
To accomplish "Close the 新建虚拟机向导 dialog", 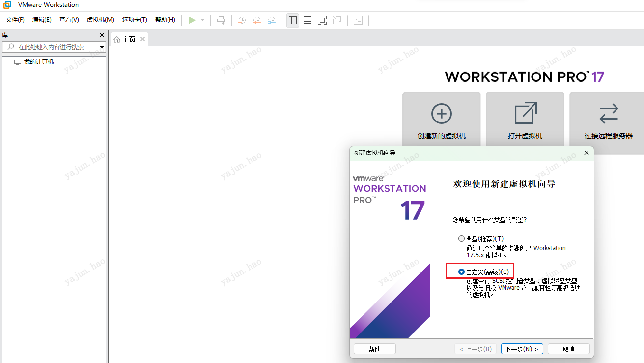I will click(x=586, y=153).
